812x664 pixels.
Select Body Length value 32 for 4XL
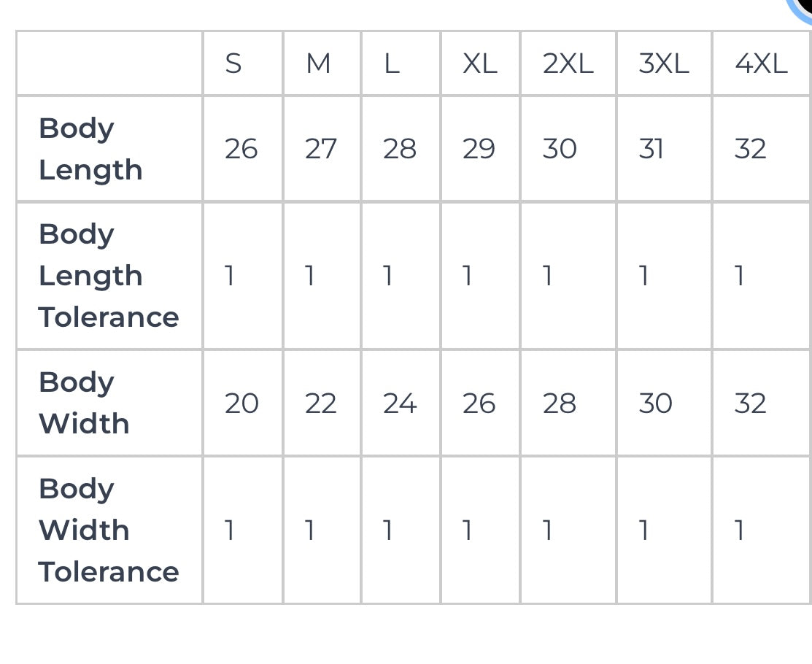[750, 149]
